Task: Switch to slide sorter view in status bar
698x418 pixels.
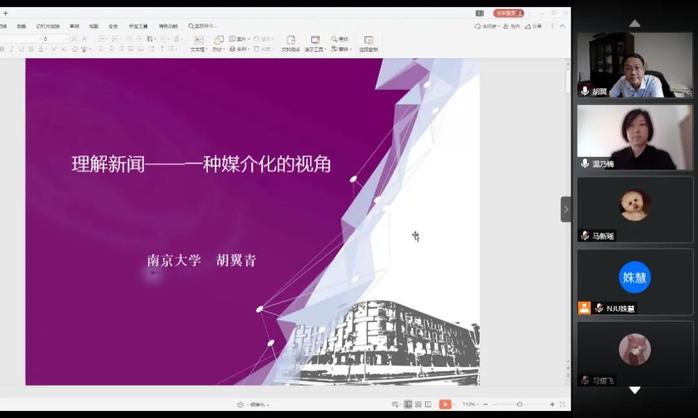Action: 420,404
